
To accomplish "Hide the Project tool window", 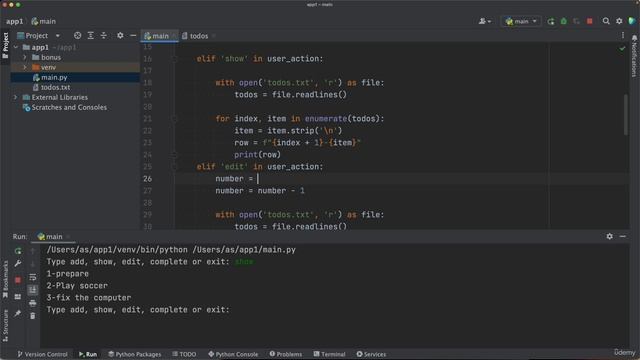I will point(133,36).
